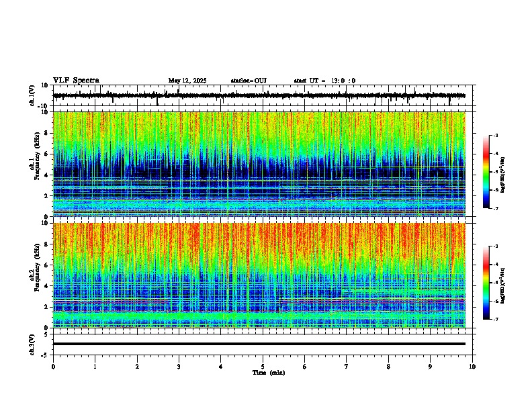Click inside the ch.2 spectrogram panel
The width and height of the screenshot is (532, 411).
tap(259, 275)
